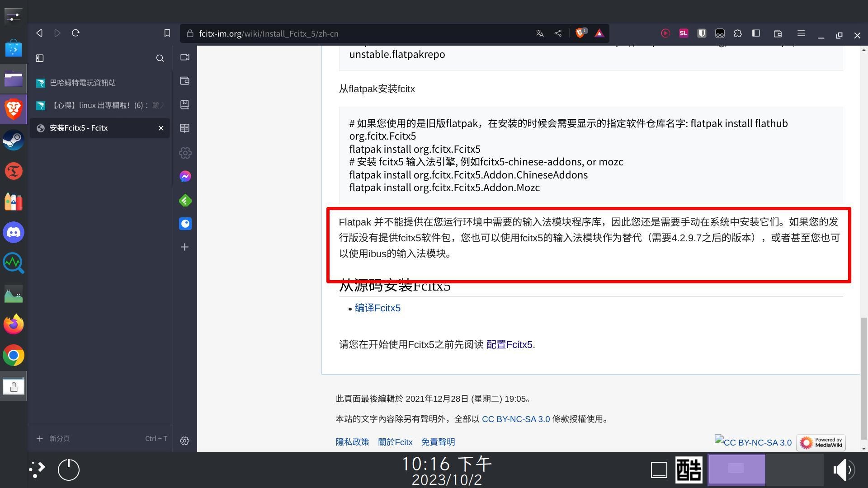The image size is (868, 488).
Task: Switch to the 巴哈姆特電玩資訊站 tab
Action: coord(84,83)
